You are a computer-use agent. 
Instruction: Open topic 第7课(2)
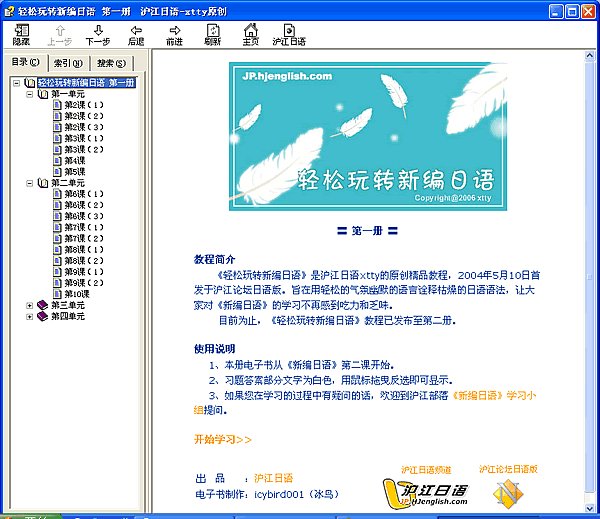[x=84, y=238]
